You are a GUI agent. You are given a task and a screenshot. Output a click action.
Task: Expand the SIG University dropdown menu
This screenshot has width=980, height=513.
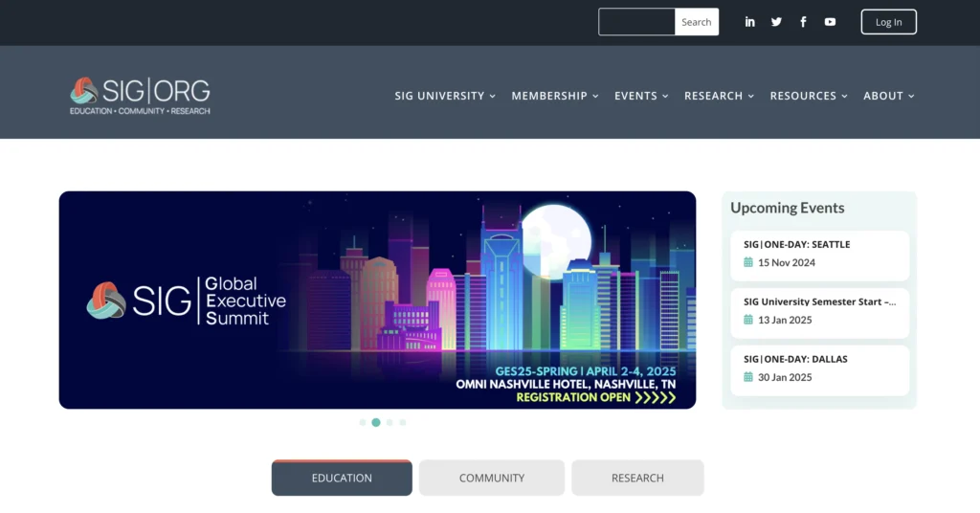pyautogui.click(x=445, y=96)
